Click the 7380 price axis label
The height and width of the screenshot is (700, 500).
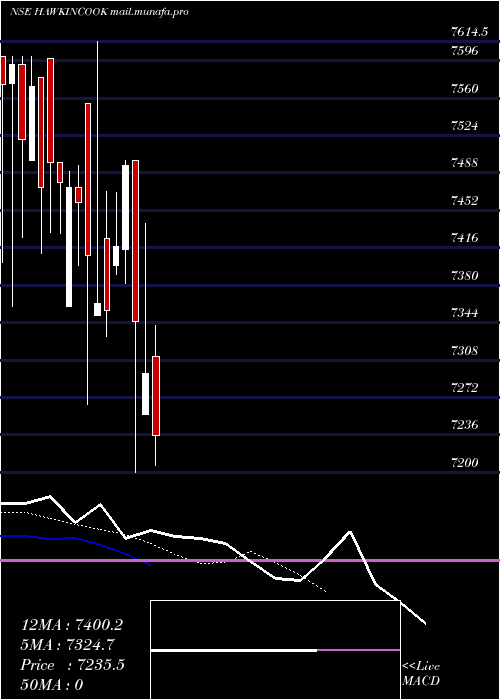pos(465,275)
